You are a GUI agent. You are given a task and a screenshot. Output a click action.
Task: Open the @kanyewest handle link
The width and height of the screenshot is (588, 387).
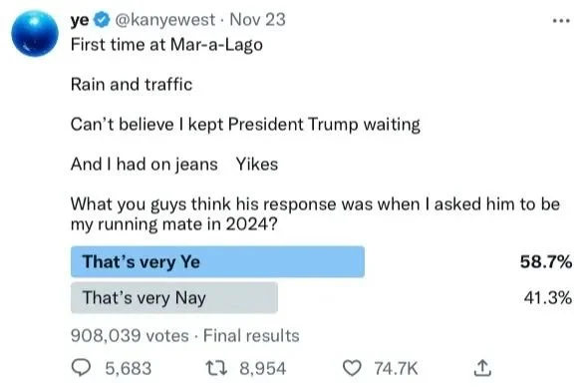pyautogui.click(x=164, y=20)
